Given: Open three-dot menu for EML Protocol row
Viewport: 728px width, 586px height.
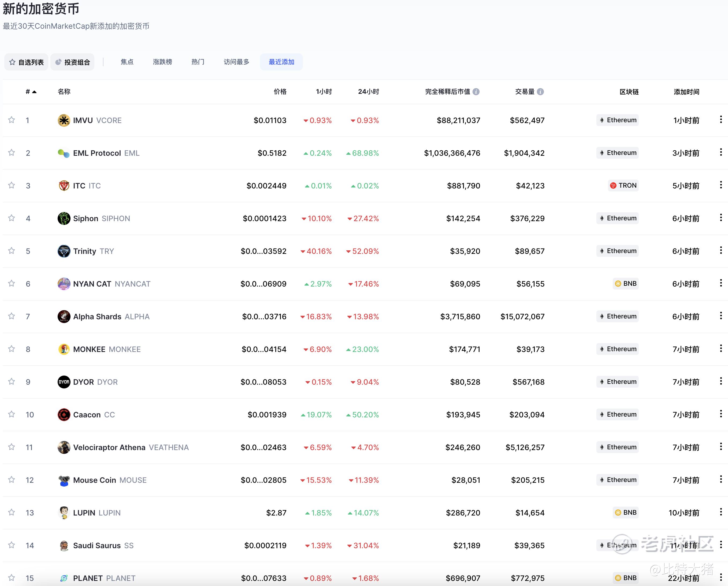Looking at the screenshot, I should point(720,152).
